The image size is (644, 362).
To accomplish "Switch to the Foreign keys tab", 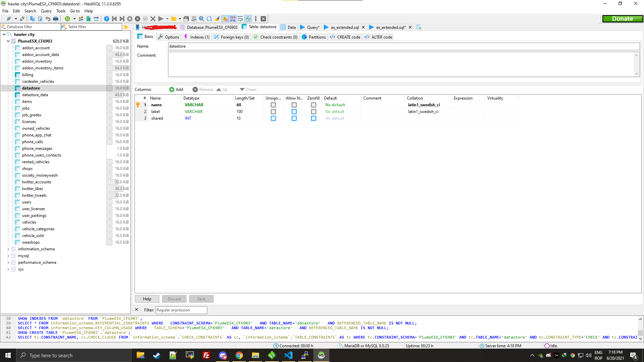I will [x=231, y=37].
